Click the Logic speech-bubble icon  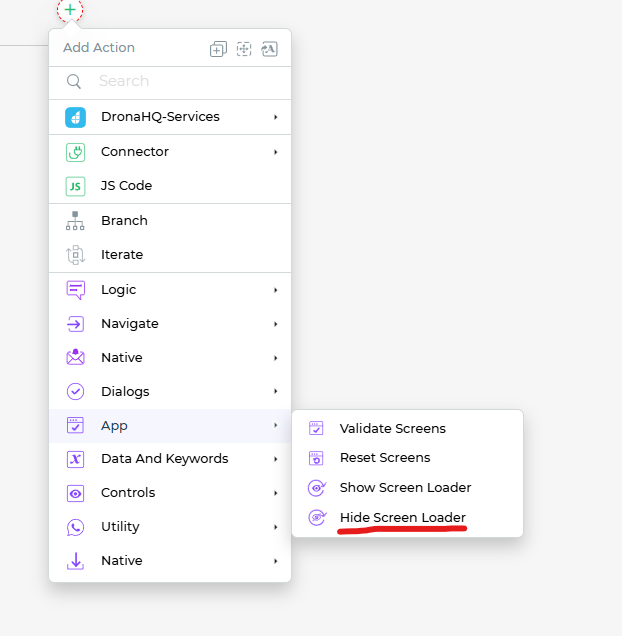(75, 290)
